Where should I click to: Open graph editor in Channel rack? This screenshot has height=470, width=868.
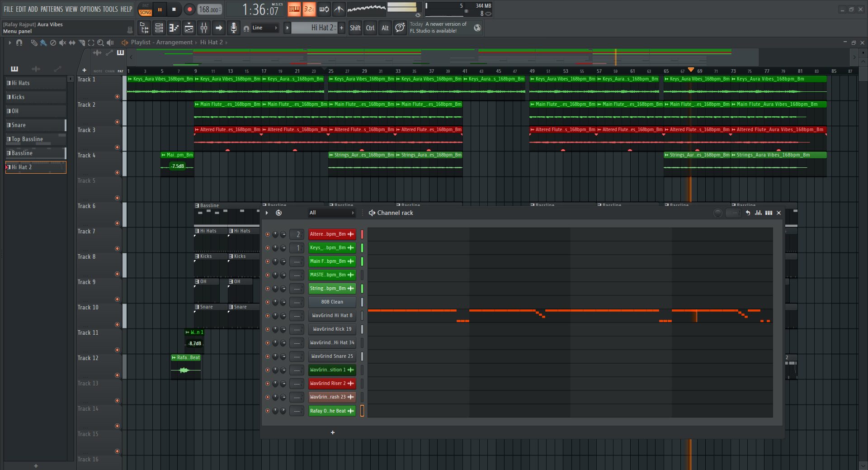(x=758, y=213)
